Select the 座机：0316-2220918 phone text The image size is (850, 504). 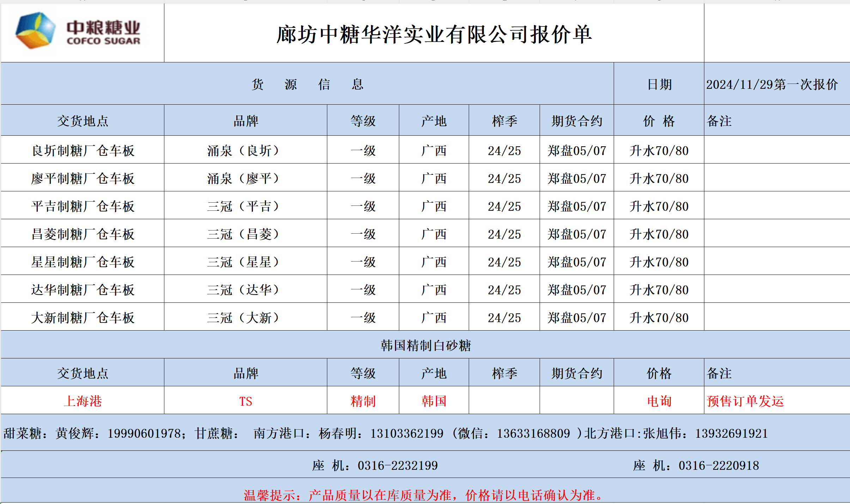[x=696, y=465]
